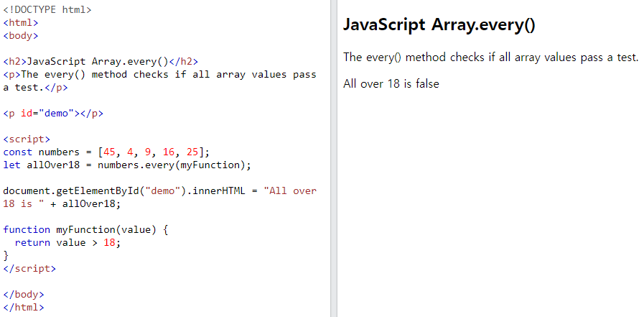Click the 'a test.</p>' code line
The image size is (644, 317).
click(x=36, y=88)
